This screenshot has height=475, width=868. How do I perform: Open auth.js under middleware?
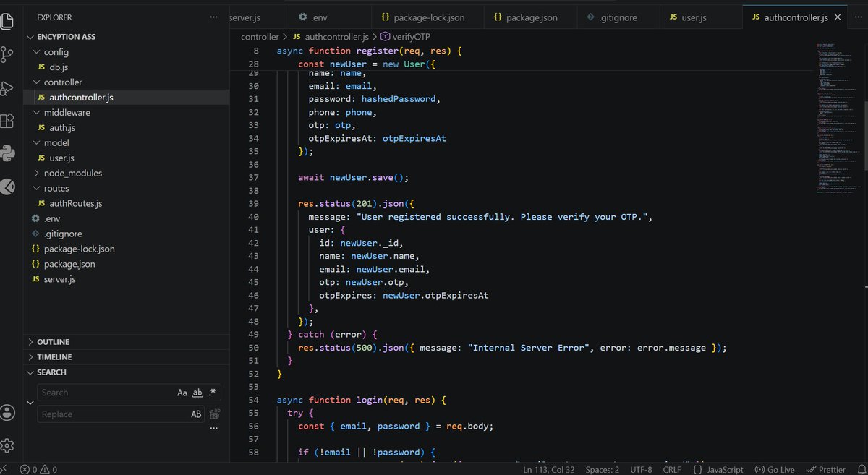[x=63, y=128]
